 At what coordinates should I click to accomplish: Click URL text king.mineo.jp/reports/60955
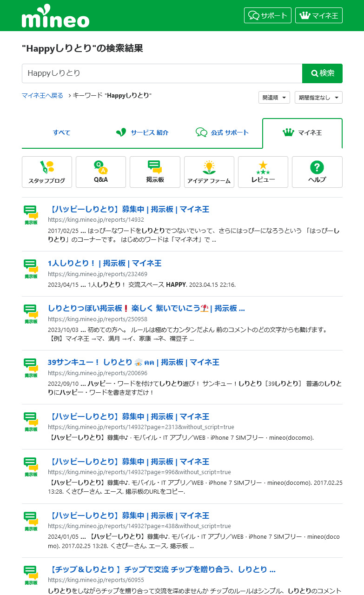96,580
